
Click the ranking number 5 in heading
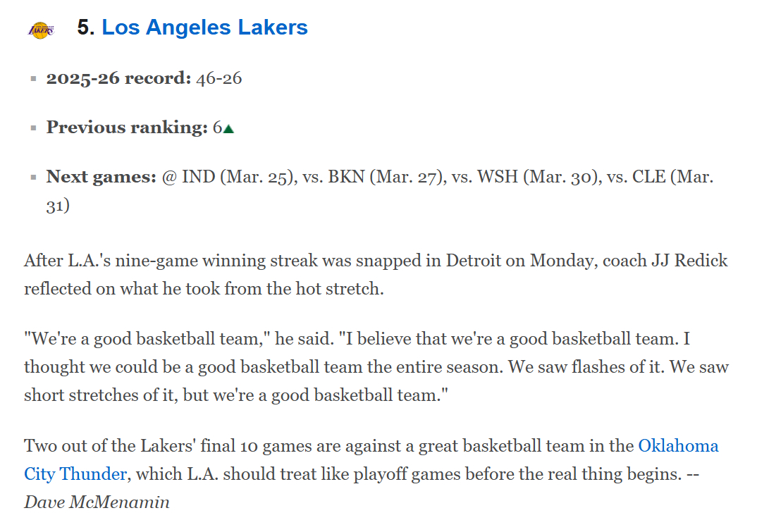pos(83,27)
